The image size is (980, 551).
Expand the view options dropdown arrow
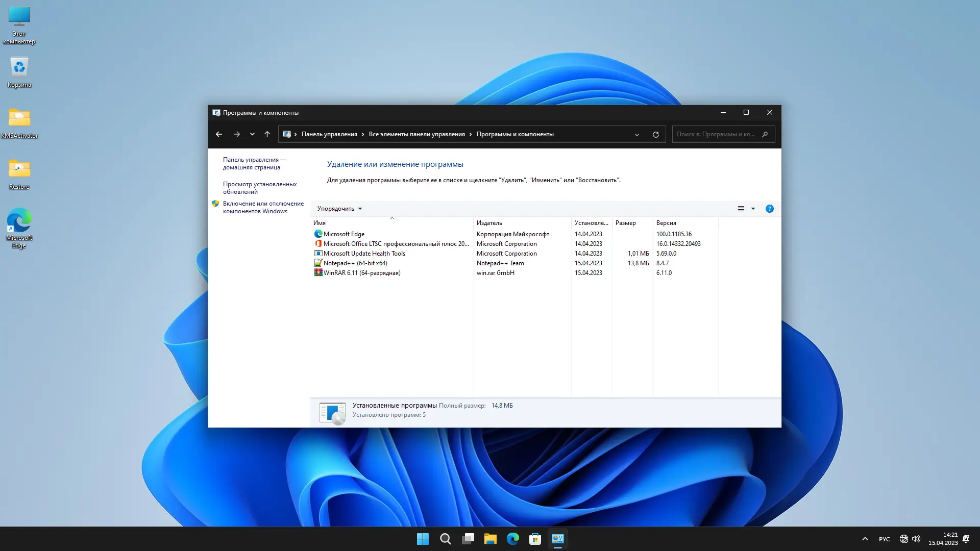(x=753, y=209)
